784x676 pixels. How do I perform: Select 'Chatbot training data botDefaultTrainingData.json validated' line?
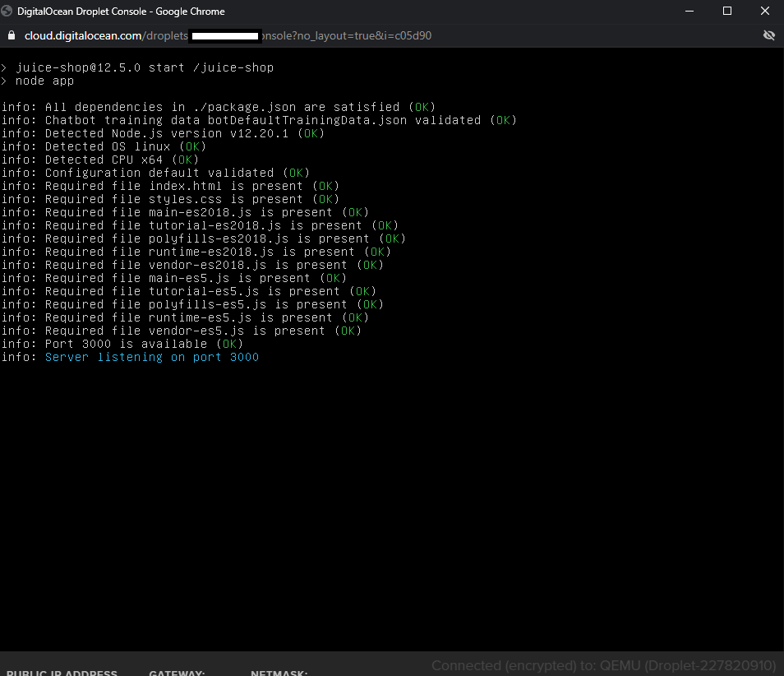pos(259,120)
